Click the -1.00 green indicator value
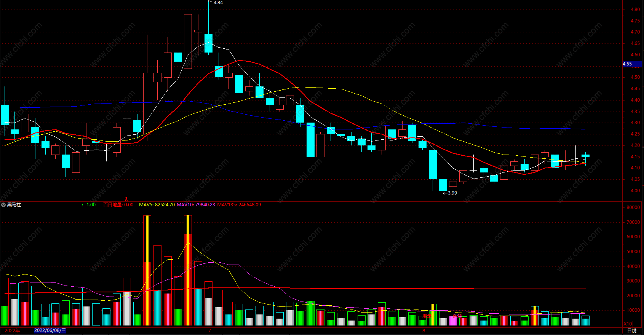 point(90,205)
